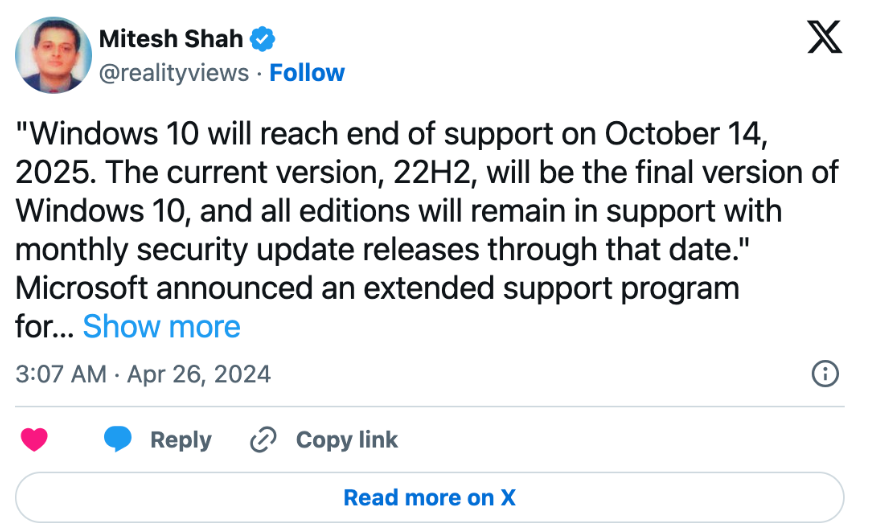This screenshot has width=872, height=531.
Task: Click the blue reply speech bubble icon
Action: click(x=118, y=440)
